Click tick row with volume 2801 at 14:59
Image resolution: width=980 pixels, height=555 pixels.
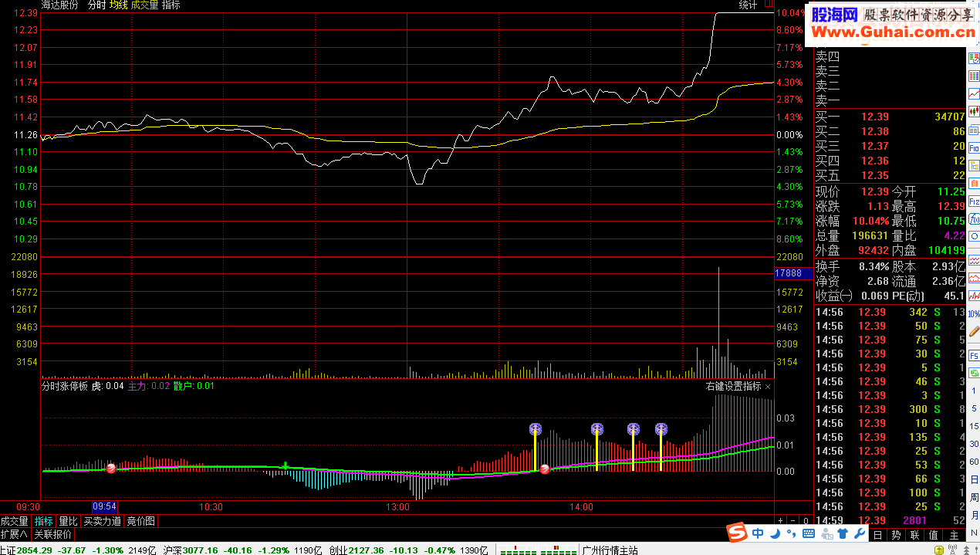890,520
